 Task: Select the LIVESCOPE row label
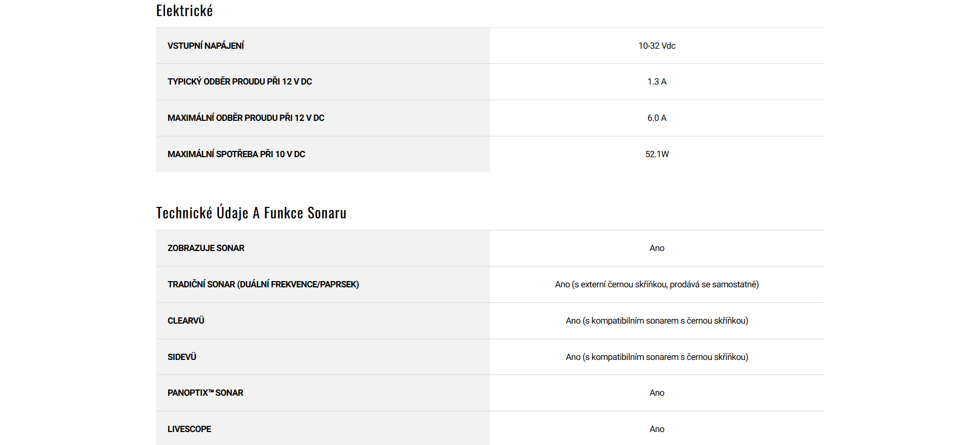(x=189, y=429)
